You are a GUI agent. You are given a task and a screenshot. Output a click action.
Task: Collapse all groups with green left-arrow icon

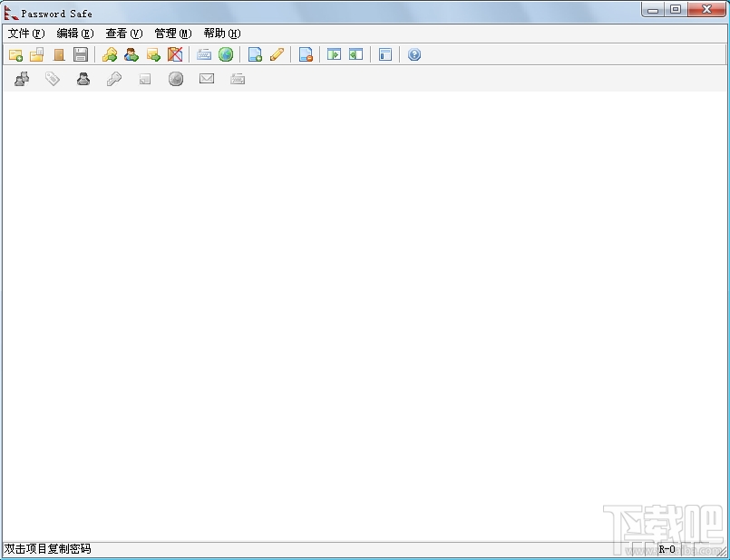click(x=356, y=55)
